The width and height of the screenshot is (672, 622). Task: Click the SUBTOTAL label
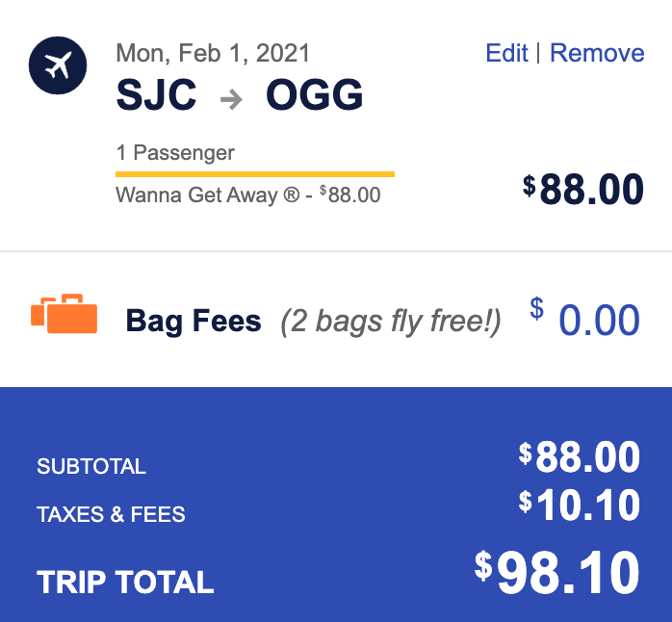[x=91, y=466]
